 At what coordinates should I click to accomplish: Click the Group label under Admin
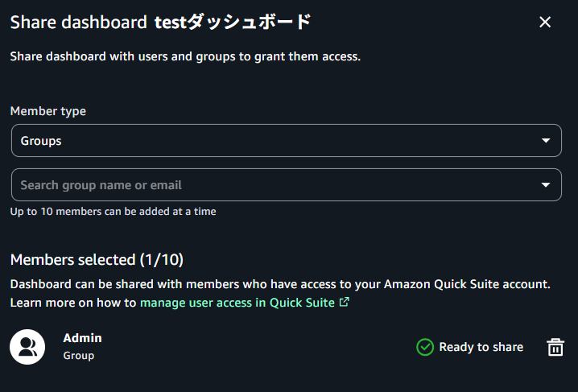(x=79, y=356)
